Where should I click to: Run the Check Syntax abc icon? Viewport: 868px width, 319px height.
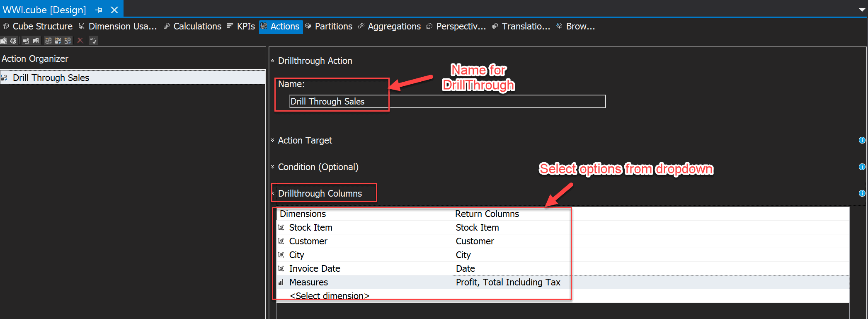(93, 41)
